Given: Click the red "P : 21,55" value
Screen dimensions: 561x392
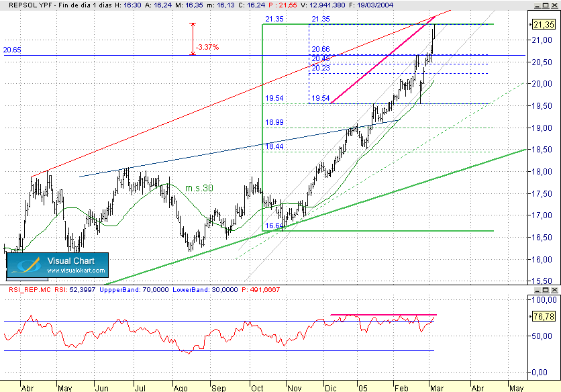Looking at the screenshot, I should [x=283, y=5].
